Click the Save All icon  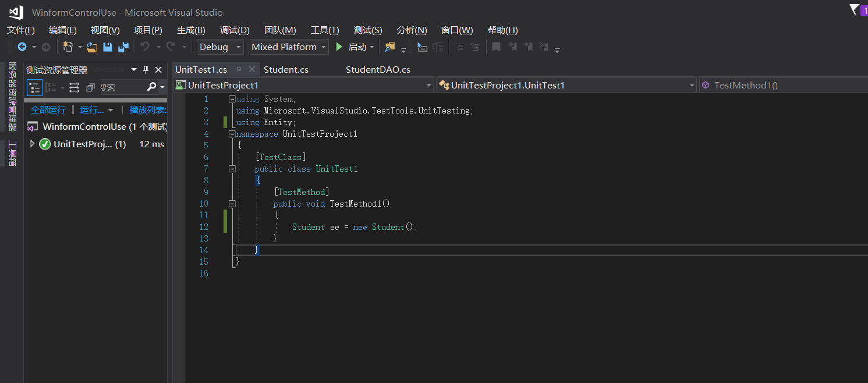coord(123,47)
